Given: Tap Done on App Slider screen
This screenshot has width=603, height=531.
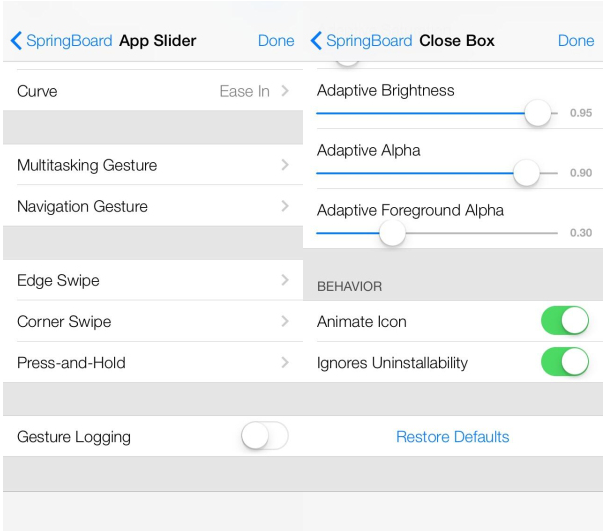Looking at the screenshot, I should pos(276,41).
